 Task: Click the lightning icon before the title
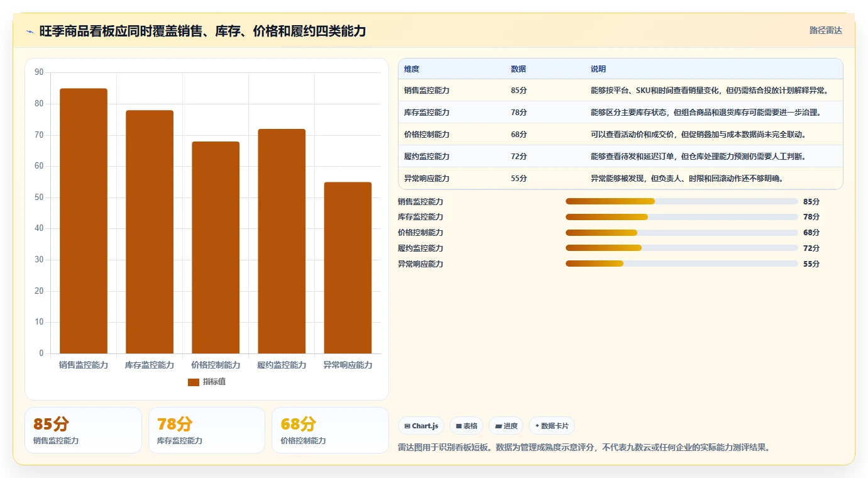point(30,31)
